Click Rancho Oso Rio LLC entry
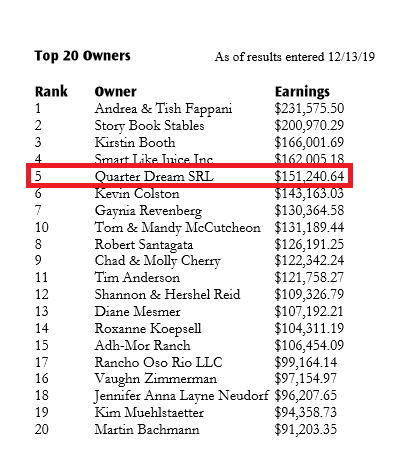 tap(158, 362)
